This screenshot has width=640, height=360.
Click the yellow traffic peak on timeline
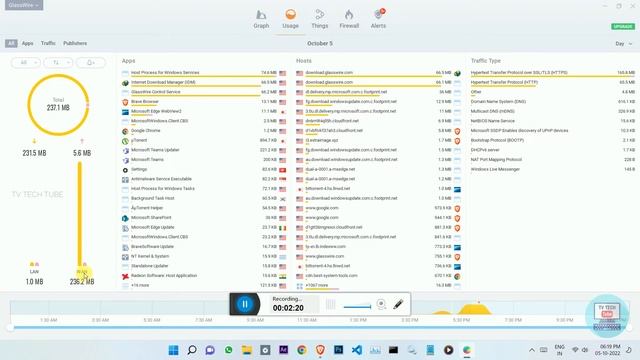(x=475, y=309)
